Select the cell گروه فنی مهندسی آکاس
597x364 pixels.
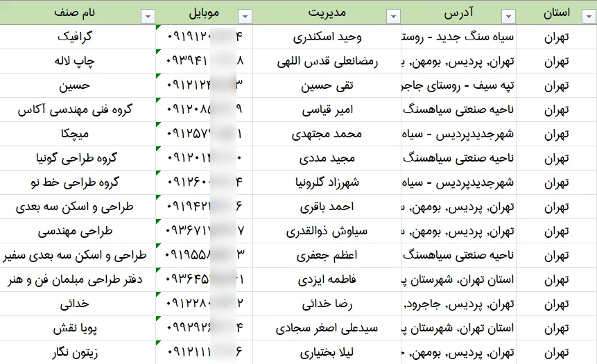coord(78,110)
